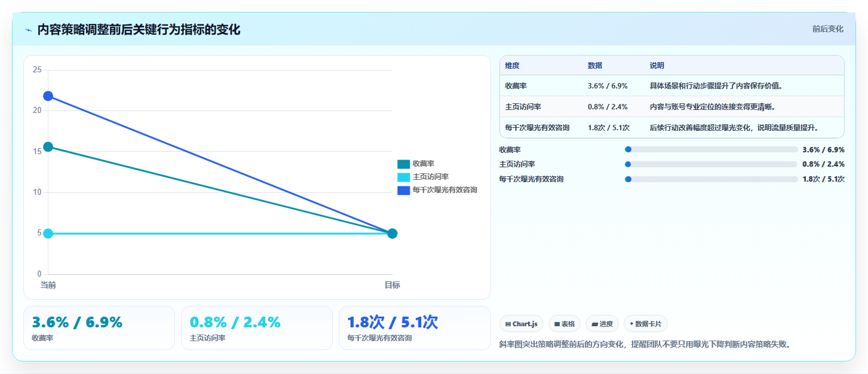Click the 1.8次 / 5.1次 value beside progress bar
This screenshot has width=868, height=374.
pos(823,179)
